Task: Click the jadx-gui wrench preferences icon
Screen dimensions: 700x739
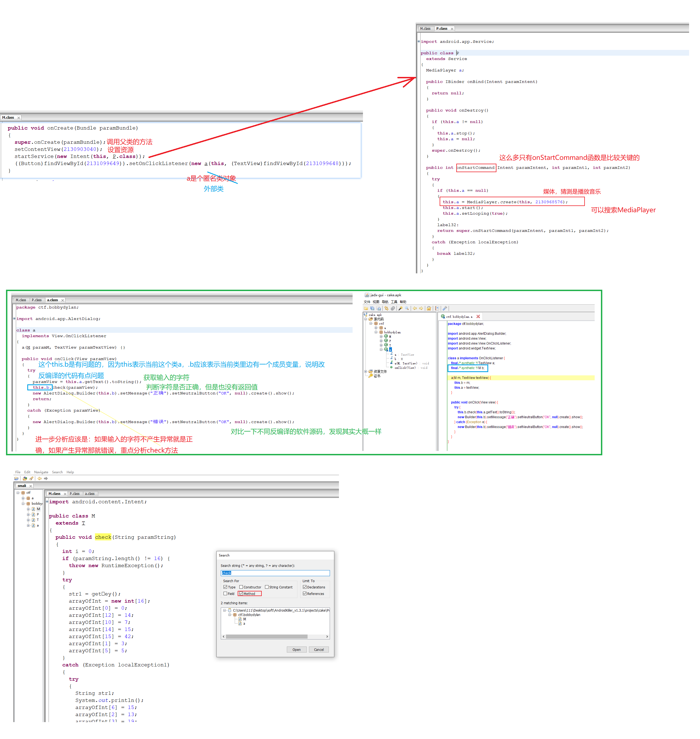Action: (445, 309)
